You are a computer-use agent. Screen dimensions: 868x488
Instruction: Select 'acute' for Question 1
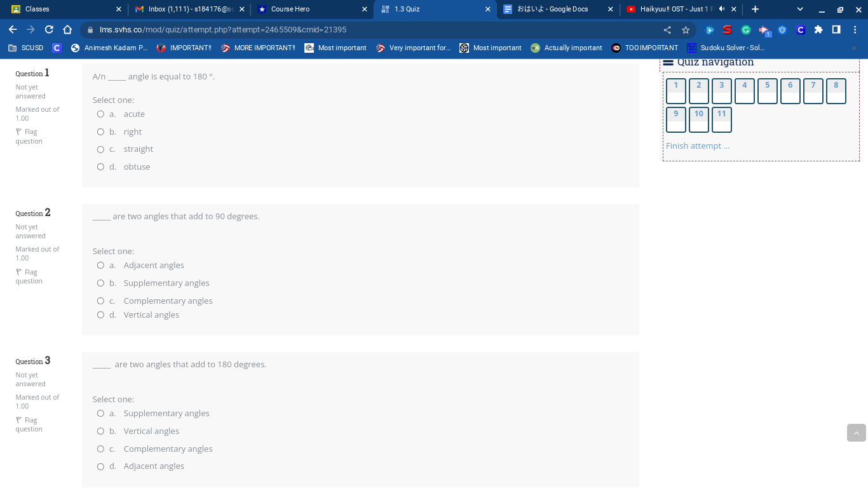pyautogui.click(x=100, y=114)
